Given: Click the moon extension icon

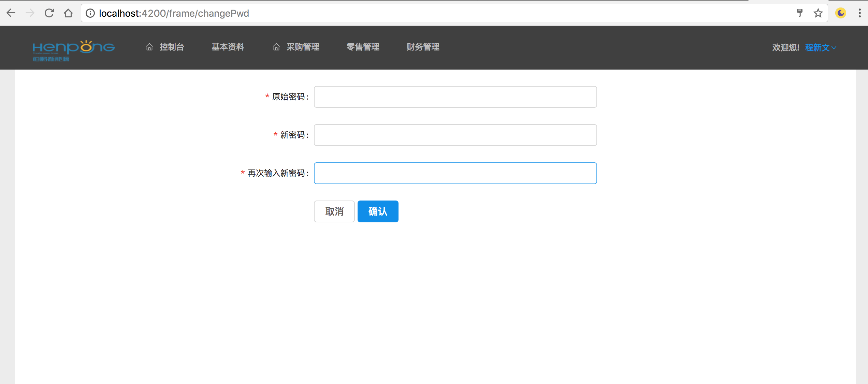Looking at the screenshot, I should 840,13.
